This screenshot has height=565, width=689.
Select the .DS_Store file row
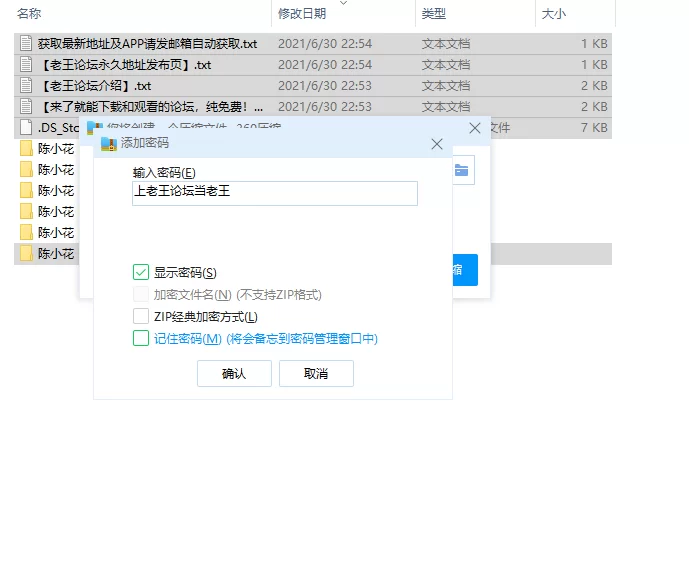coord(313,128)
